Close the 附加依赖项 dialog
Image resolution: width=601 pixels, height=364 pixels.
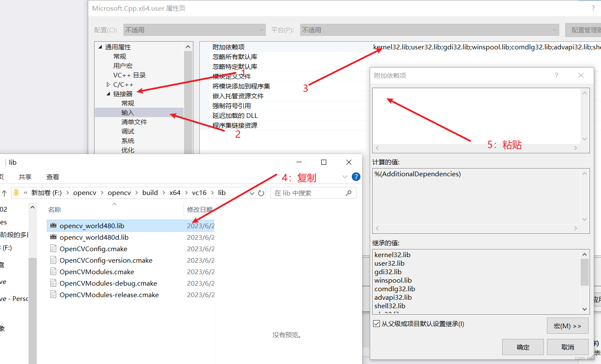tap(581, 75)
